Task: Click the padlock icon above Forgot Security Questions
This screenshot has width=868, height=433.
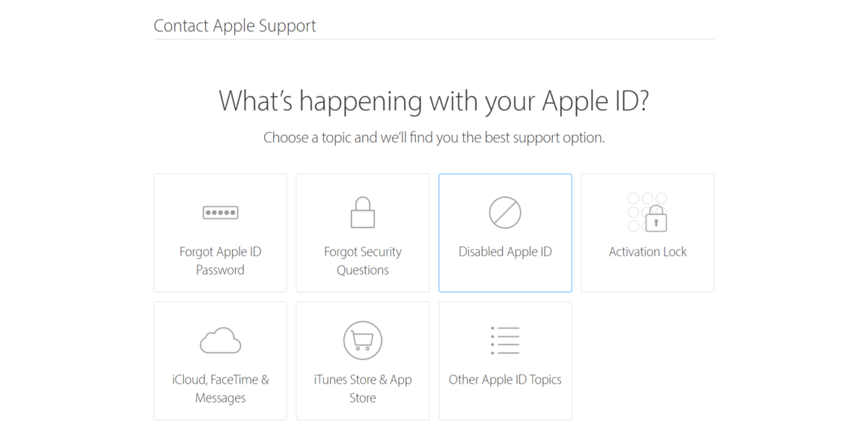Action: click(362, 212)
